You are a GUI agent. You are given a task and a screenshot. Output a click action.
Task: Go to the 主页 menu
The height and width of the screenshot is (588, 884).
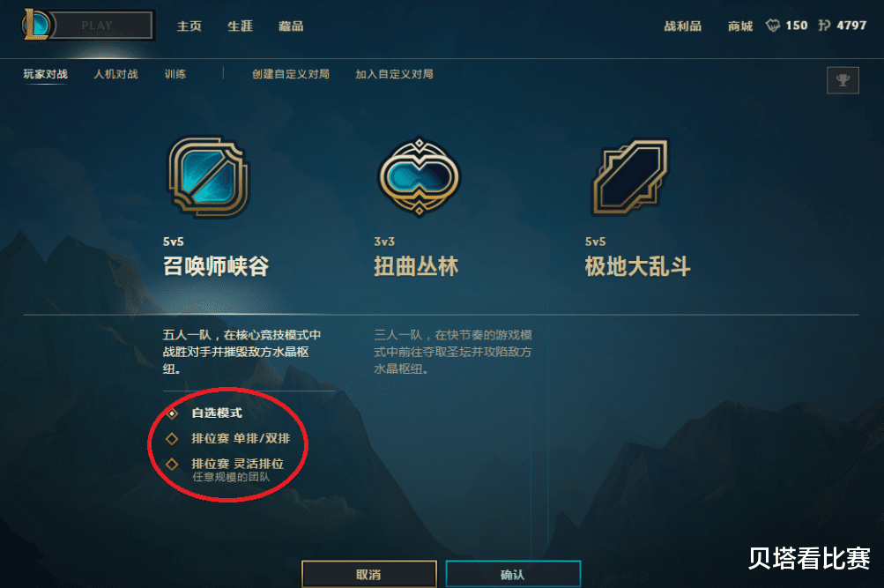tap(189, 26)
